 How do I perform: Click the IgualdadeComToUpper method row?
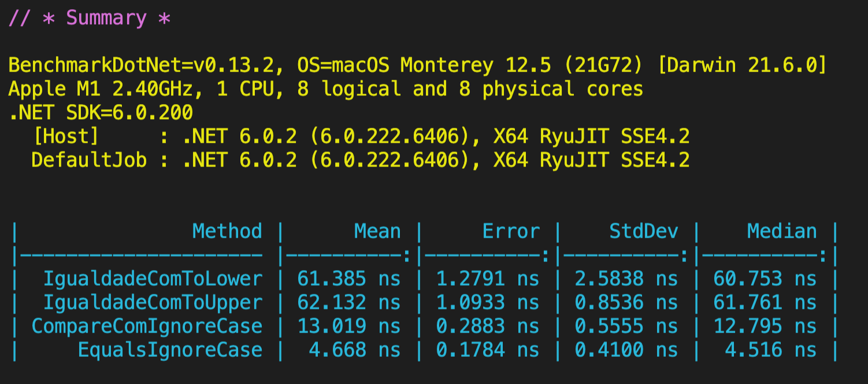click(153, 302)
